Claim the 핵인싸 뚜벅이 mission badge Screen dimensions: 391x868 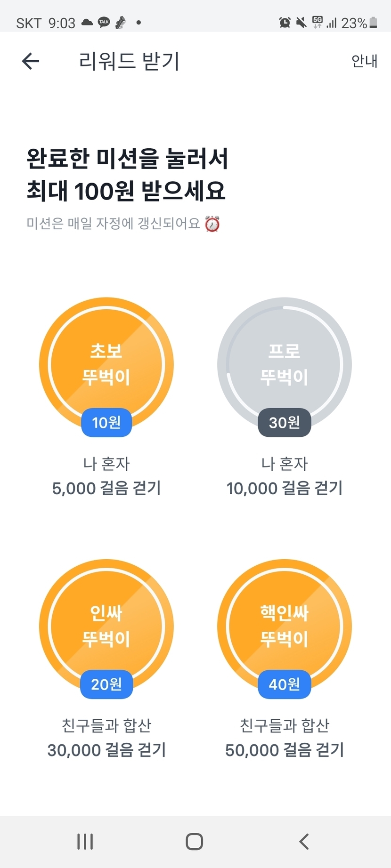[x=284, y=625]
